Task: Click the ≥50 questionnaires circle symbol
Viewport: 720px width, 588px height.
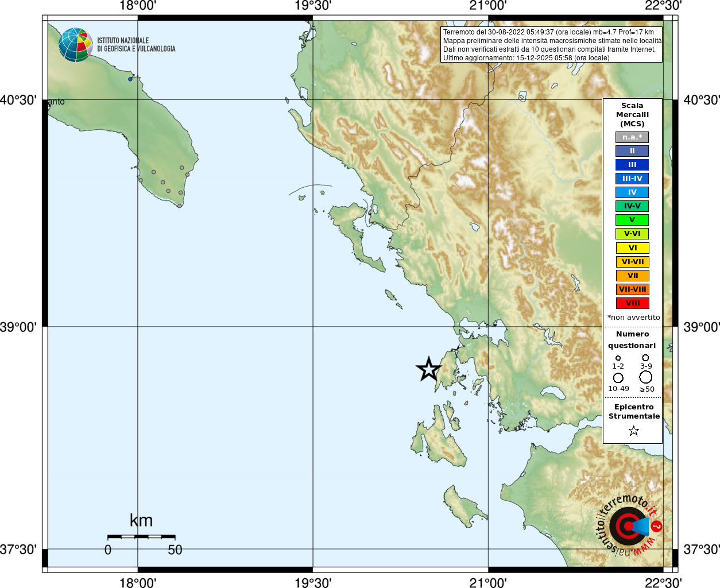Action: [646, 377]
